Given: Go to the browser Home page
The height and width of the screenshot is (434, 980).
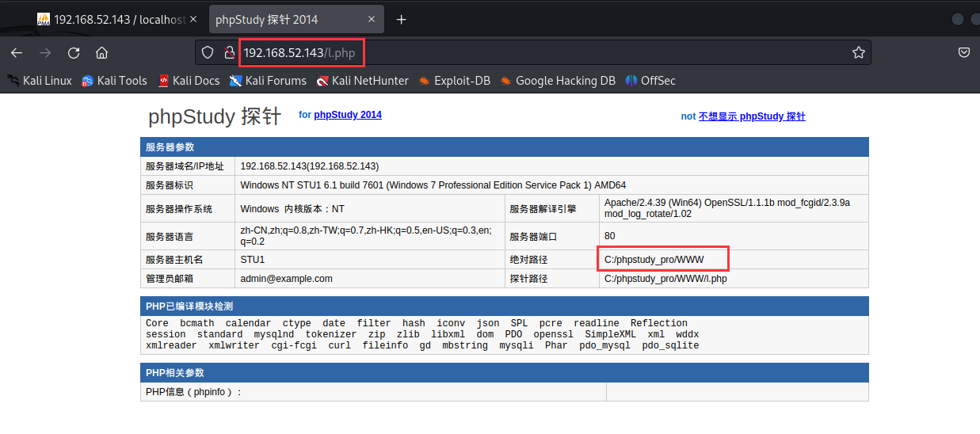Looking at the screenshot, I should click(101, 53).
